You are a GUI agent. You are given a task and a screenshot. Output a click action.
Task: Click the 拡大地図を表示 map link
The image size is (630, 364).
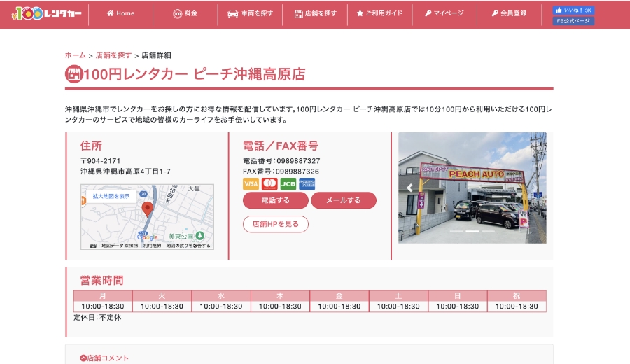coord(111,196)
